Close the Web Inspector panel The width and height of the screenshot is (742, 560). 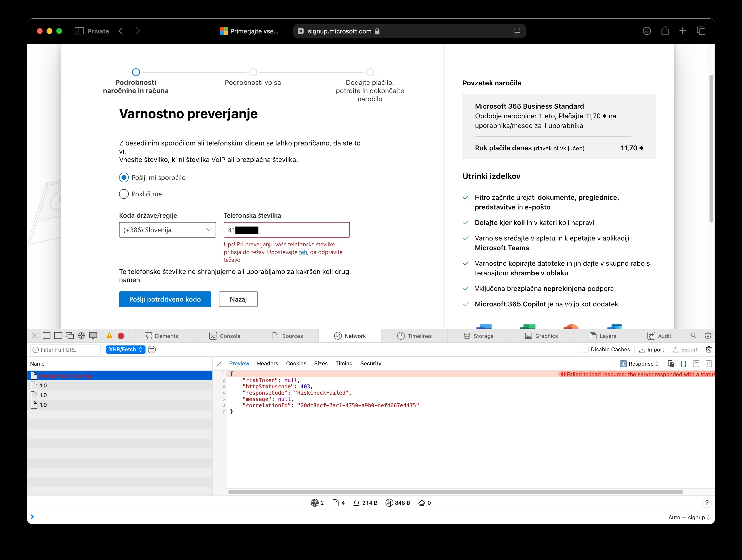point(35,336)
